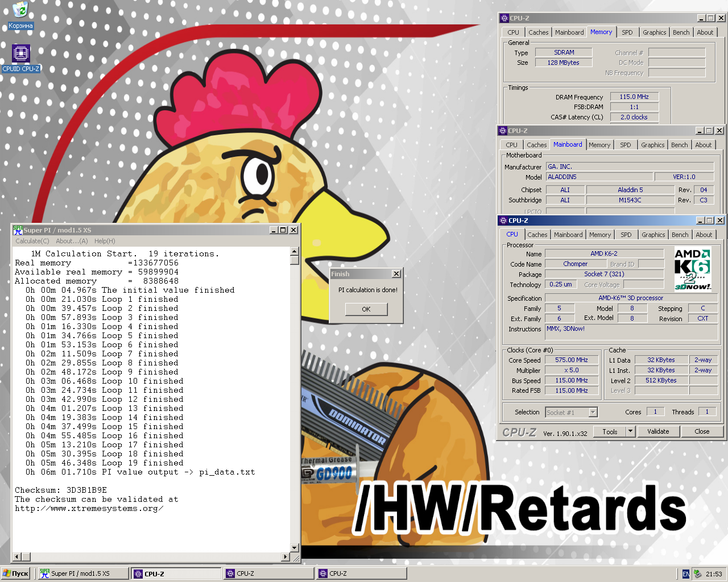Screen dimensions: 728x582
Task: Switch to Super PI taskbar button
Action: [x=83, y=573]
